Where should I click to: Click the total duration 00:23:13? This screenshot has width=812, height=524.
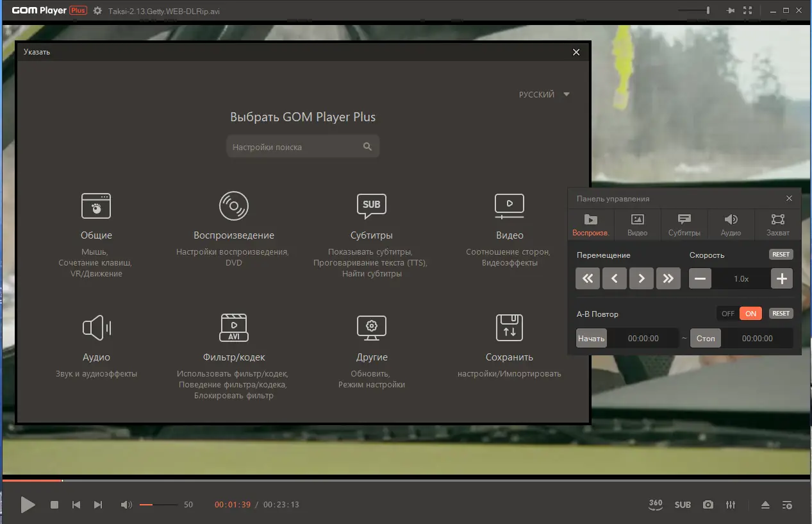pyautogui.click(x=281, y=505)
